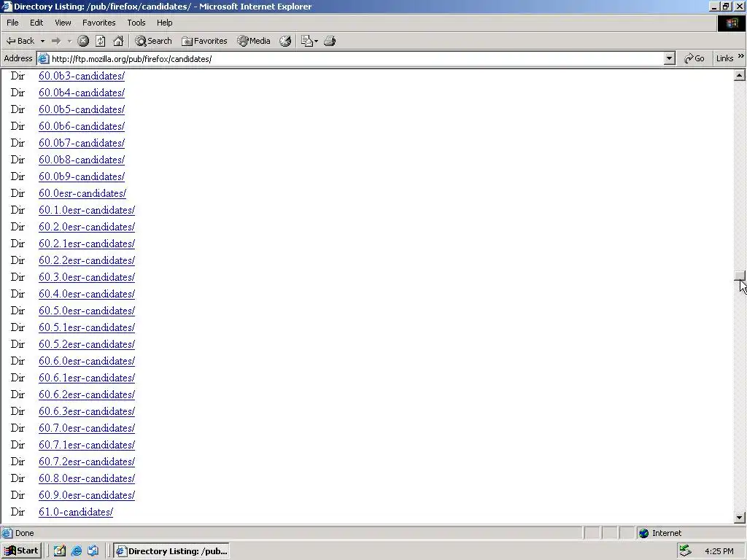Click the Print toolbar icon
Image resolution: width=747 pixels, height=560 pixels.
(330, 41)
